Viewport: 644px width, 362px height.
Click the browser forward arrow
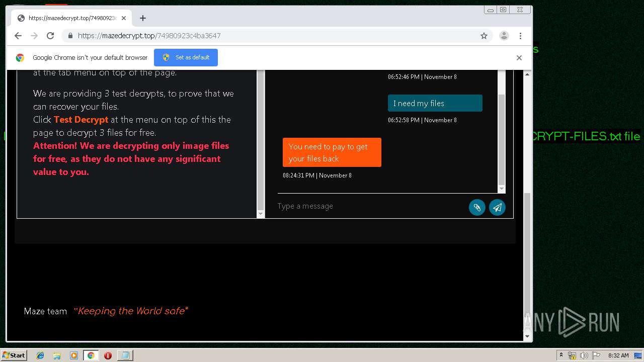[x=34, y=36]
